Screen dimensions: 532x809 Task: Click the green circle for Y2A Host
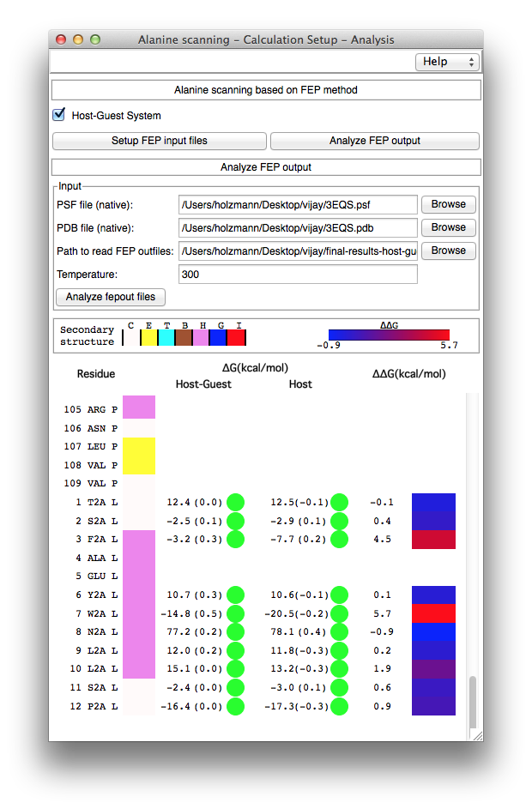339,595
